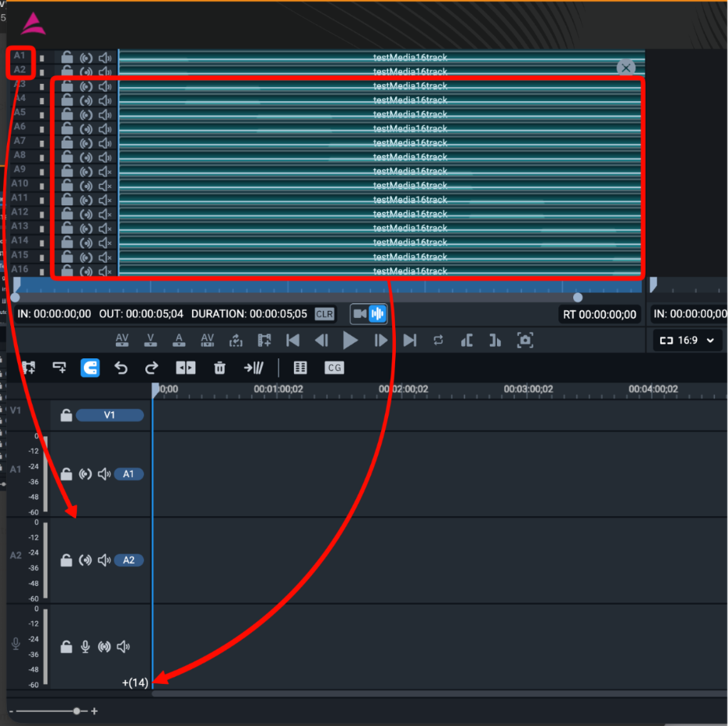The width and height of the screenshot is (728, 726).
Task: Click the add marker icon in timeline toolbar
Action: click(59, 368)
